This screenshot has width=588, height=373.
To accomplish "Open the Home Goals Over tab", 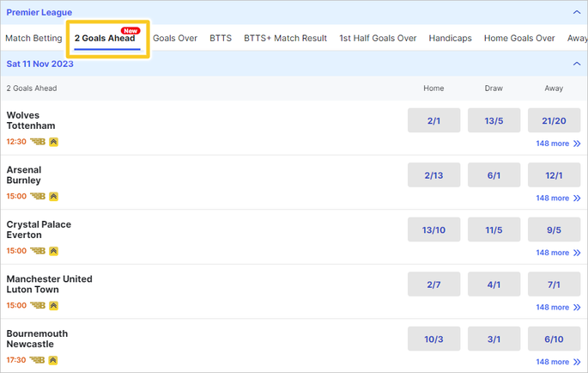I will click(519, 39).
